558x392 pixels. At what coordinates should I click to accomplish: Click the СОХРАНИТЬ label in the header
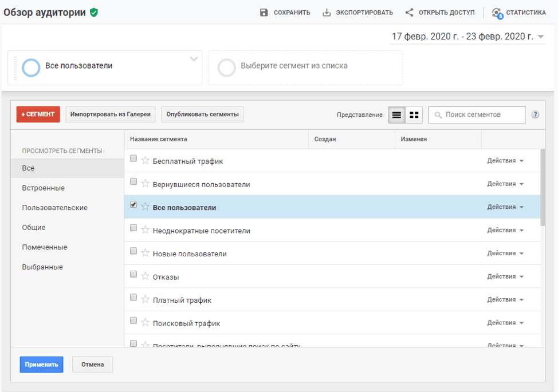(x=292, y=13)
